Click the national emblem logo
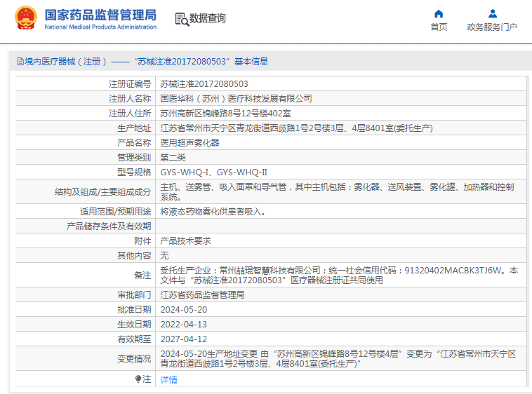Image resolution: width=532 pixels, height=394 pixels. (x=26, y=18)
